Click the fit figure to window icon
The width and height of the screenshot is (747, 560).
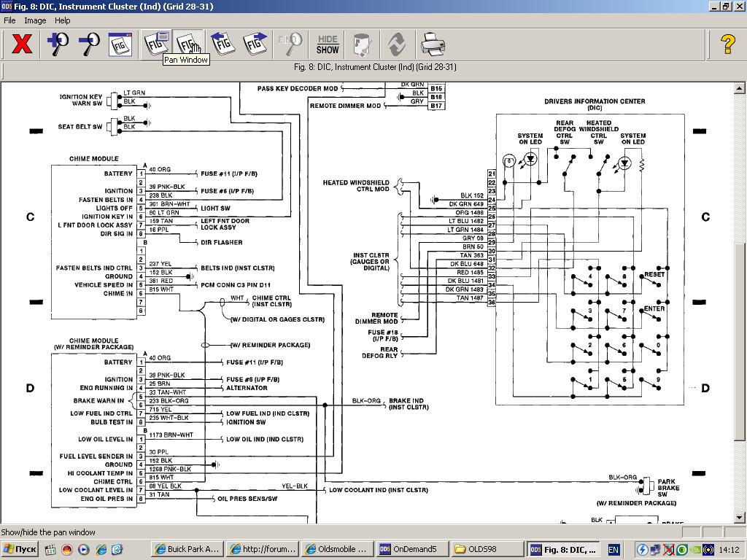[120, 44]
